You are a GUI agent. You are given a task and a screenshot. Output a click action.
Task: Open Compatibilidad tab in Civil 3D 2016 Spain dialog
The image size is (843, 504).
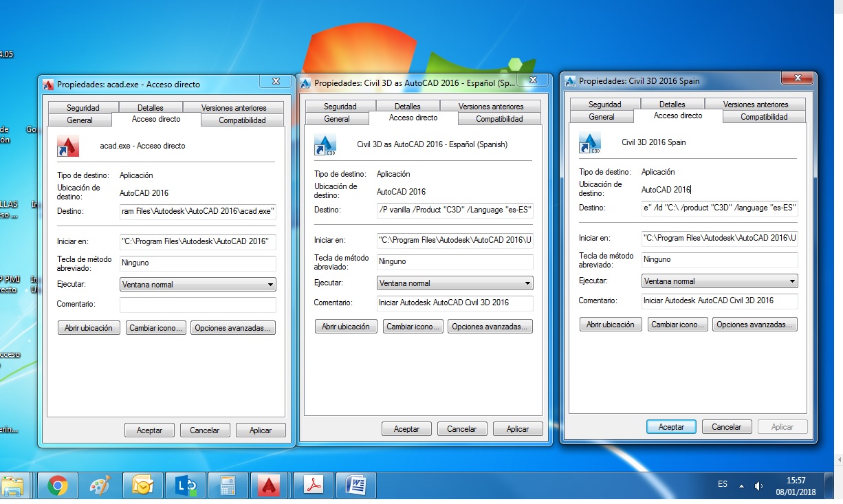click(x=764, y=117)
